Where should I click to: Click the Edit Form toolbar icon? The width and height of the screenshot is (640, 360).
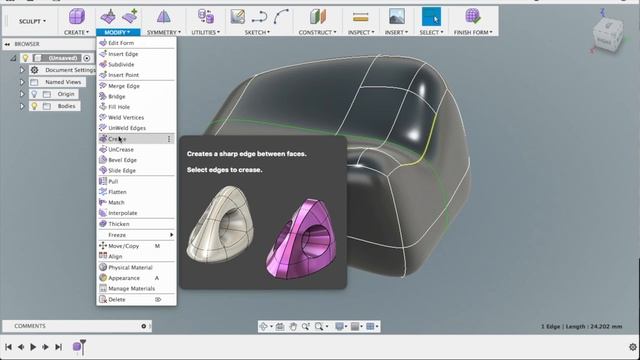point(108,17)
